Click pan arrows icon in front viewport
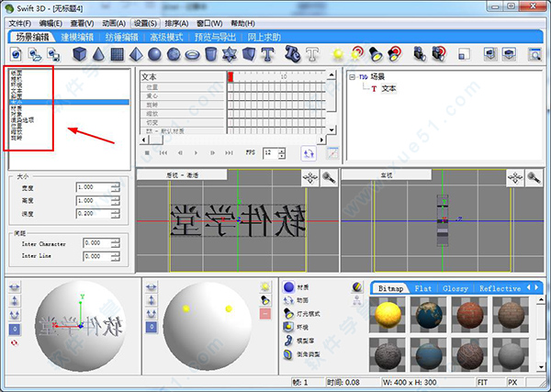 pos(310,178)
